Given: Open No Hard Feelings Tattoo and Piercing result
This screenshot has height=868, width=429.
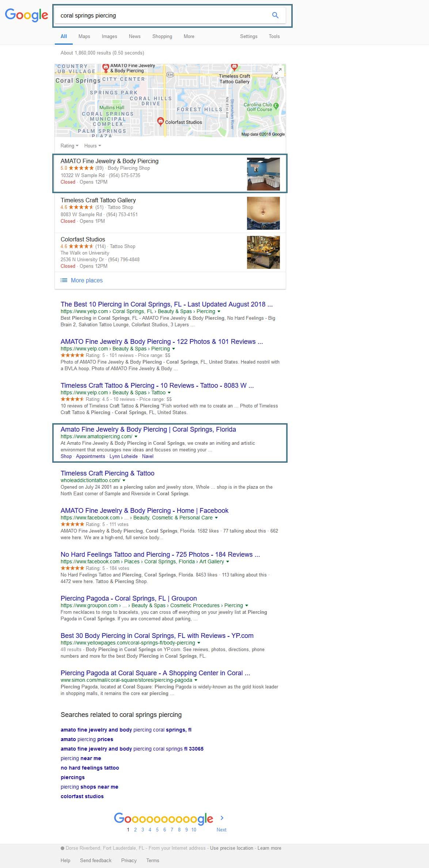Looking at the screenshot, I should point(160,554).
